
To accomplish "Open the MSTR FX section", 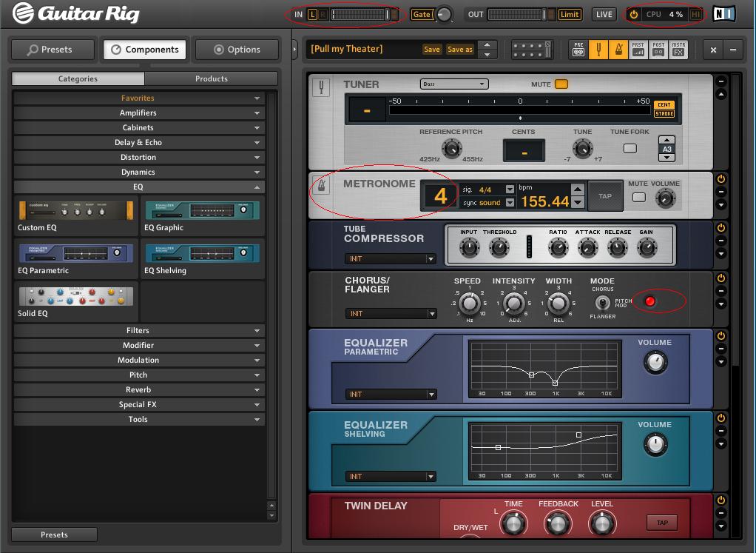I will coord(678,50).
